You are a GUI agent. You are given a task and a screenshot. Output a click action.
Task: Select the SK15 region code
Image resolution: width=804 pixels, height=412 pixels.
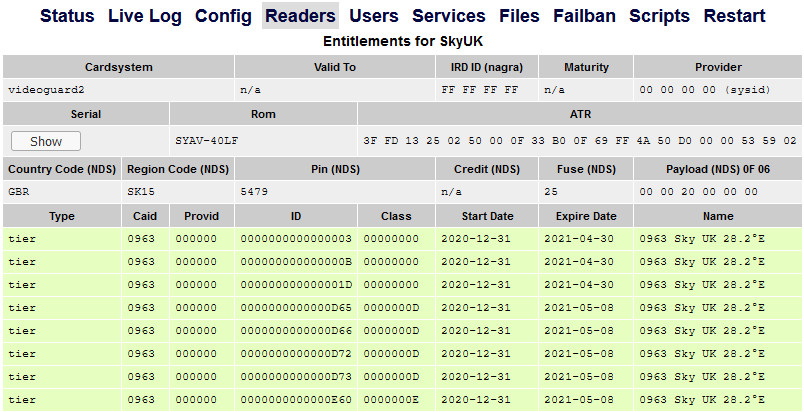tap(141, 192)
